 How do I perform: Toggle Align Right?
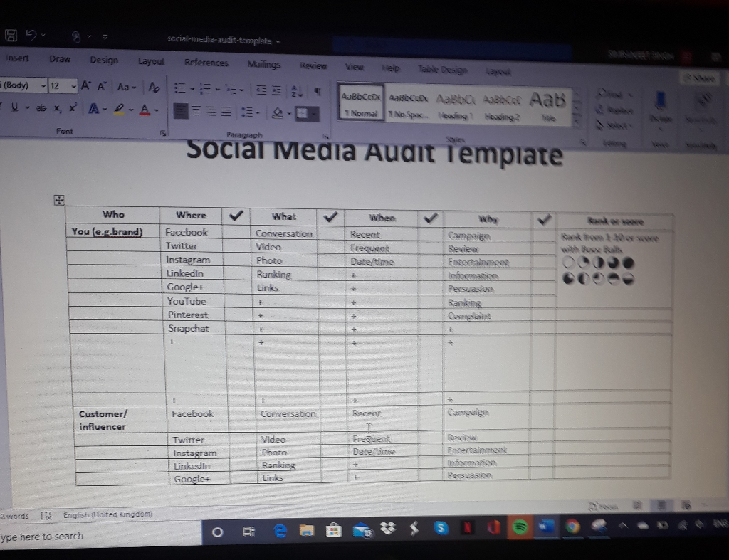211,112
